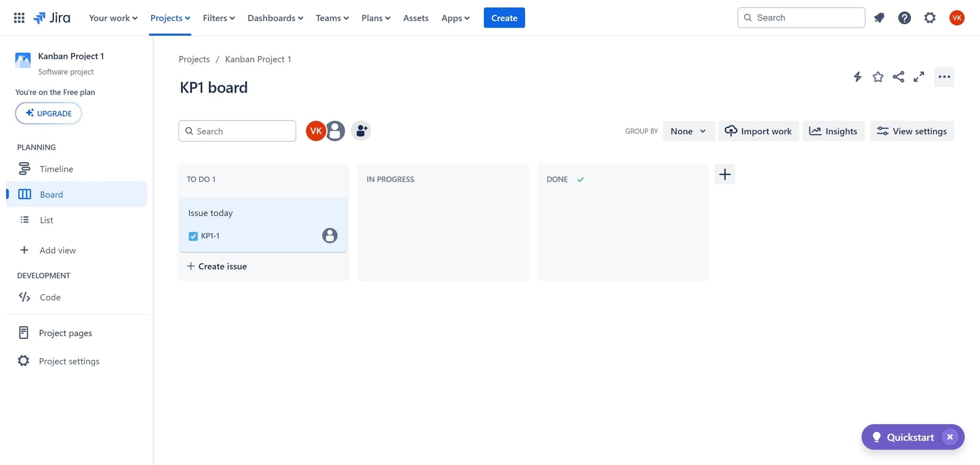Image resolution: width=980 pixels, height=465 pixels.
Task: Filter board by VK avatar toggle
Action: (315, 130)
